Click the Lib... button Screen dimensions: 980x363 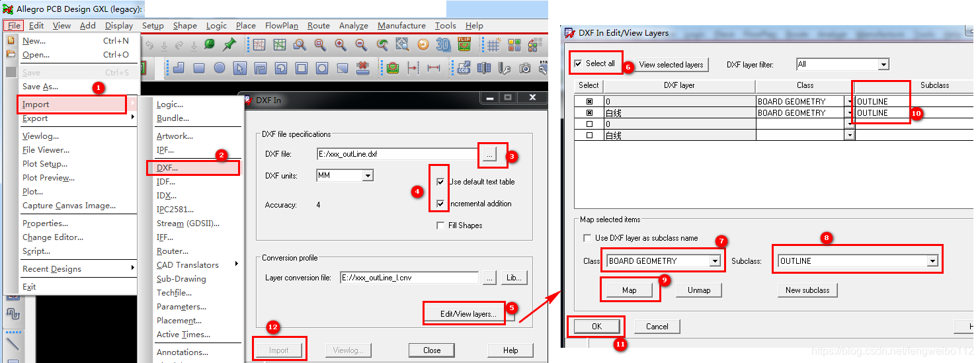point(514,278)
